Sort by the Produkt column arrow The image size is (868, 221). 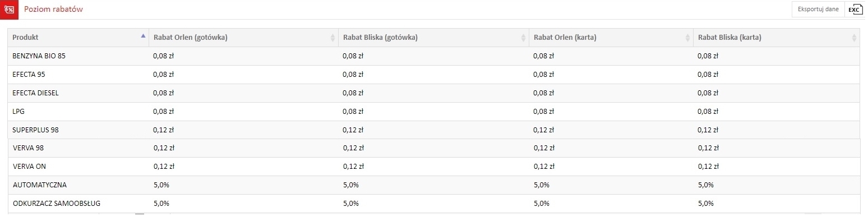[143, 36]
